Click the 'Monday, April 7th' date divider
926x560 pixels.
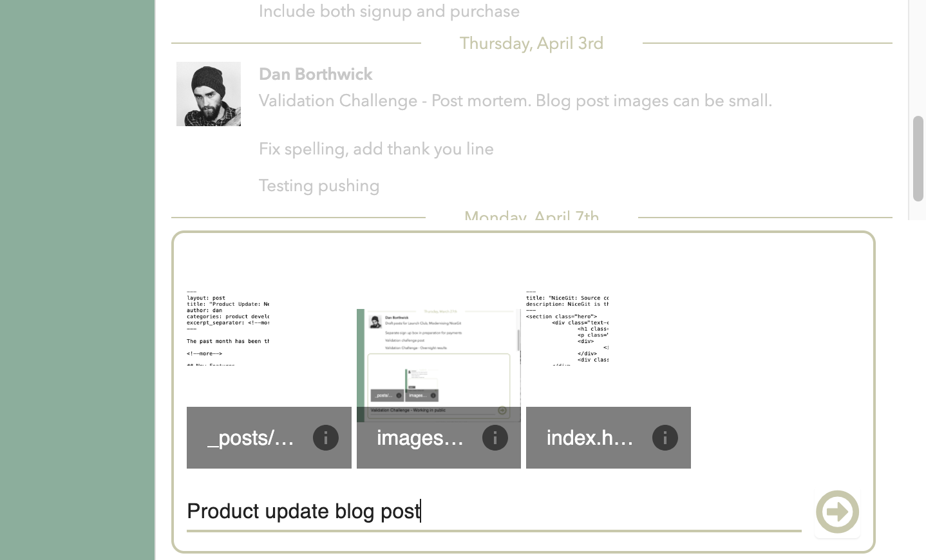(532, 218)
